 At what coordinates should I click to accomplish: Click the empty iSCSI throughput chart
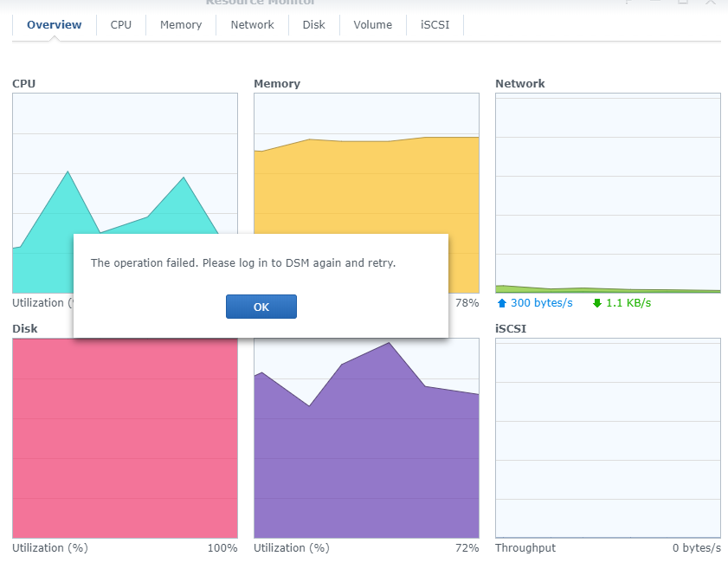(608, 437)
